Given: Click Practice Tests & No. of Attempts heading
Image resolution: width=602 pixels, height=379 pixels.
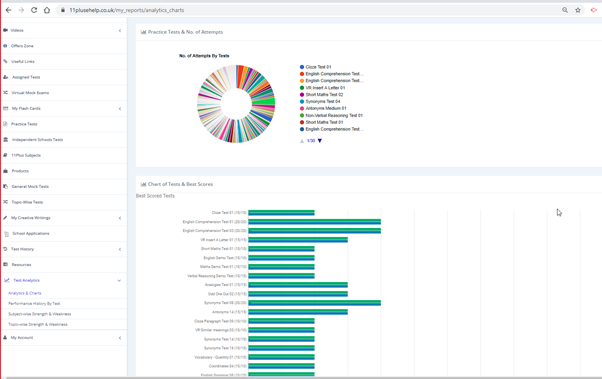Looking at the screenshot, I should click(185, 32).
